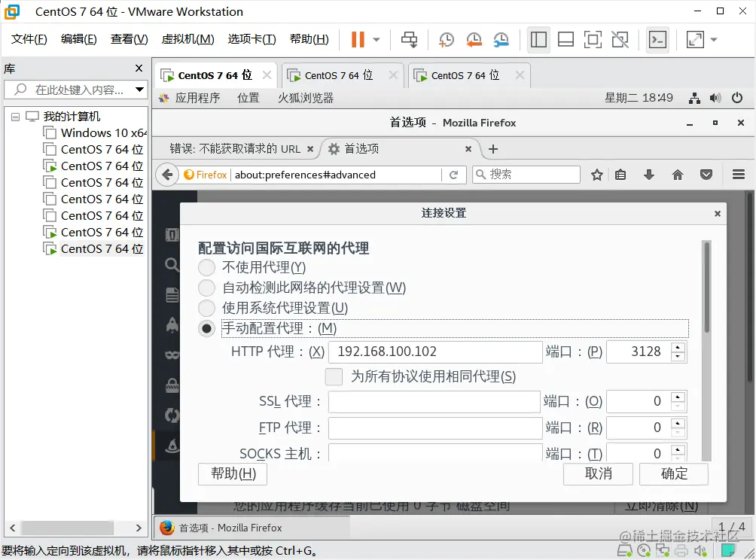The width and height of the screenshot is (756, 560).
Task: Open the Firefox downloads arrow
Action: click(649, 175)
